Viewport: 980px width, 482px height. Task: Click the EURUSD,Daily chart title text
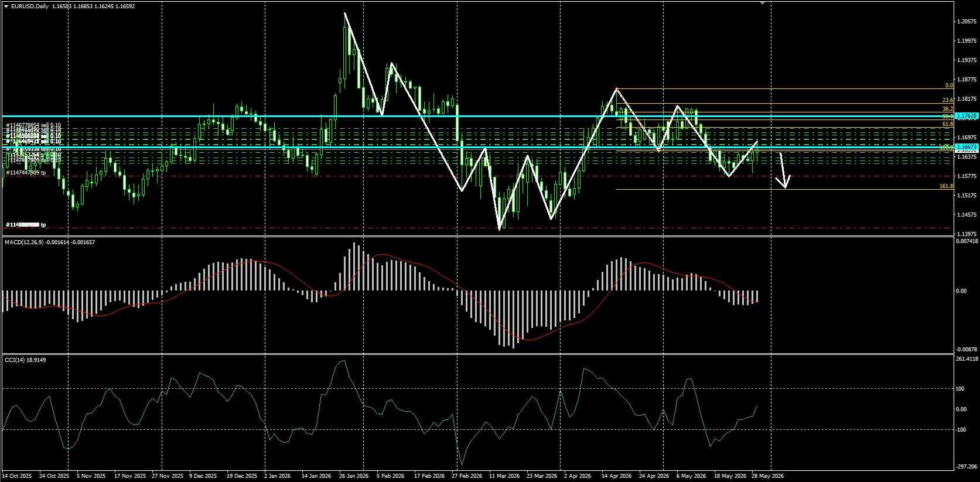[x=30, y=6]
